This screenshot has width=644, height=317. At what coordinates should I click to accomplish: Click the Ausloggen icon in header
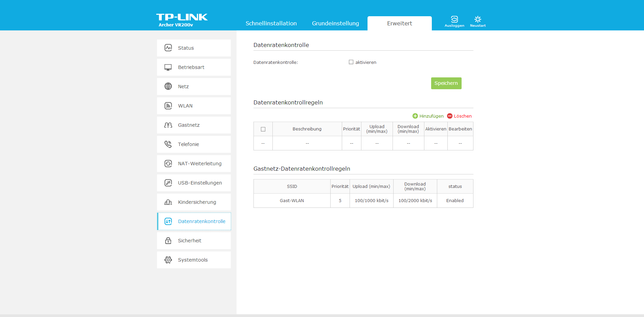tap(454, 20)
